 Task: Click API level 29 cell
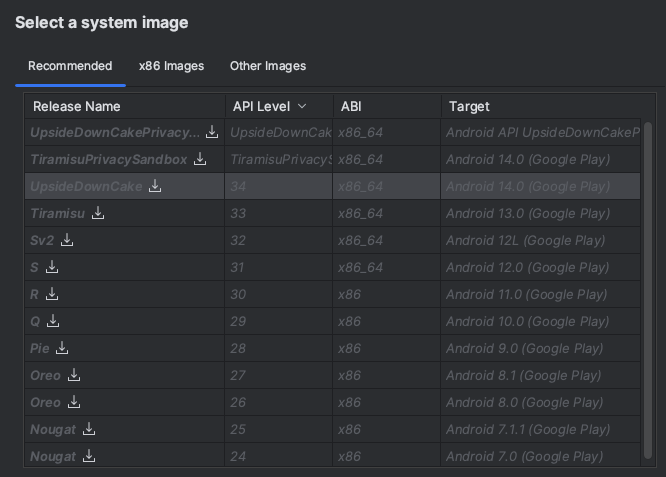pyautogui.click(x=278, y=321)
